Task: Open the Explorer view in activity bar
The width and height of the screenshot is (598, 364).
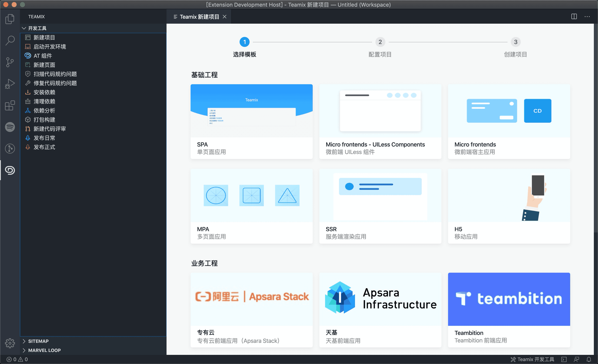Action: tap(10, 19)
